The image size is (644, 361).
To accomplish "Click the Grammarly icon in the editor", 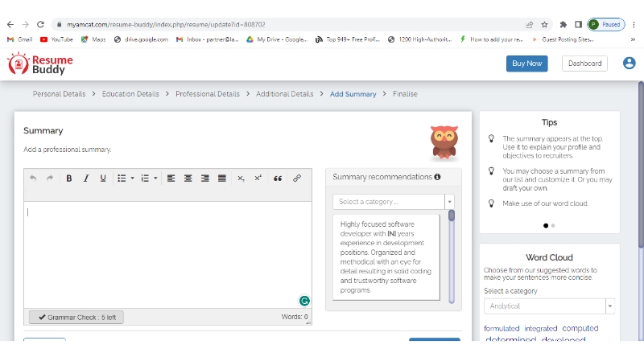I will click(x=304, y=301).
